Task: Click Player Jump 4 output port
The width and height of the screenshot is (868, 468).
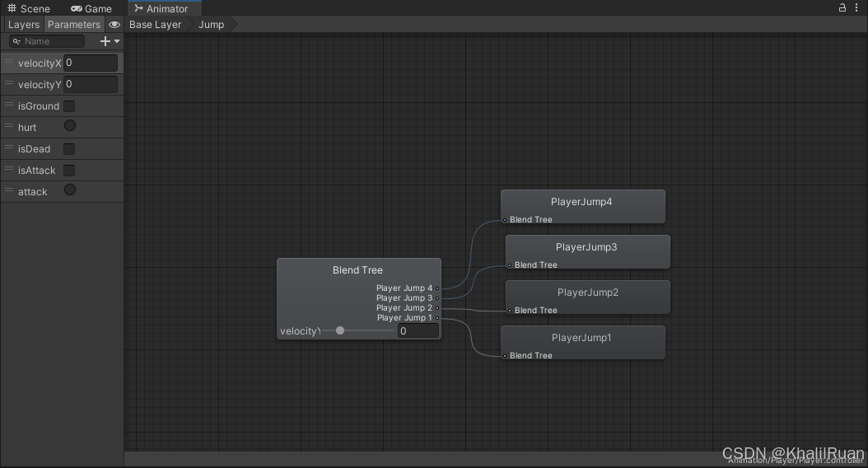Action: click(x=436, y=288)
